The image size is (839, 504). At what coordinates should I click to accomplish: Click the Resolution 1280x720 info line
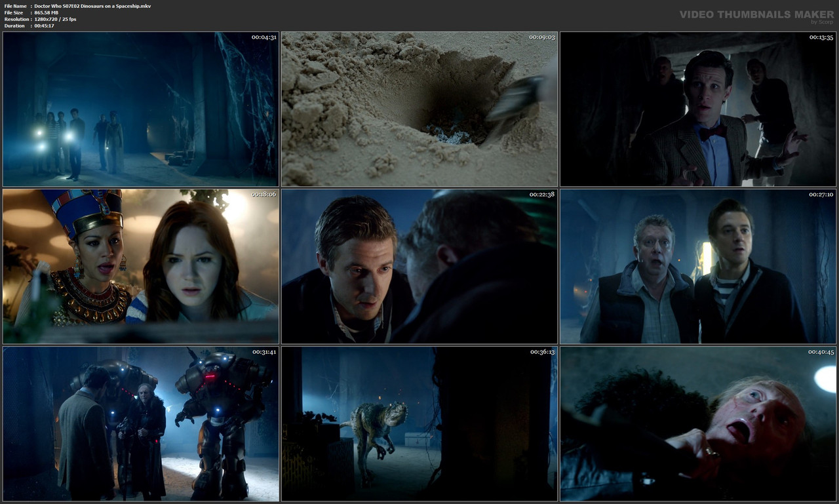coord(56,19)
